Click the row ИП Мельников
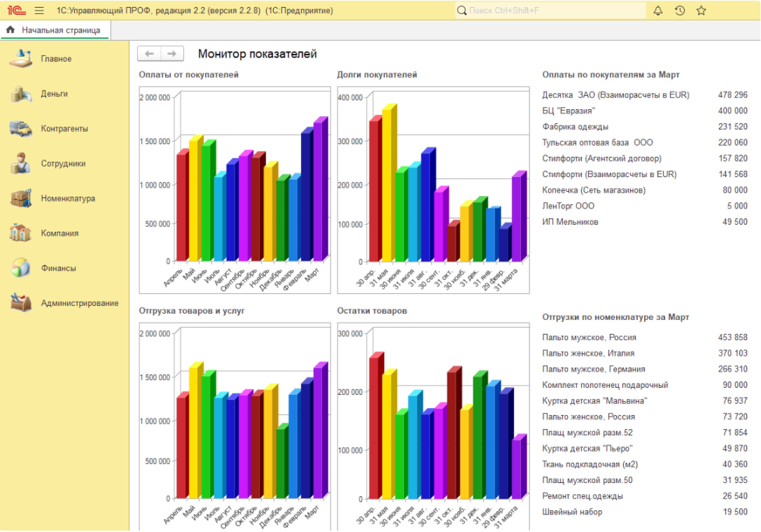The height and width of the screenshot is (532, 761). (x=645, y=222)
